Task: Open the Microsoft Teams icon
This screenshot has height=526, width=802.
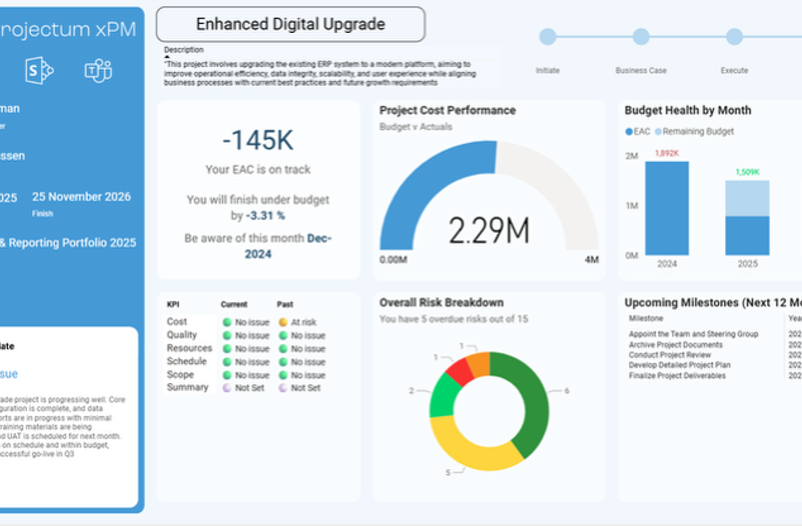Action: [98, 70]
